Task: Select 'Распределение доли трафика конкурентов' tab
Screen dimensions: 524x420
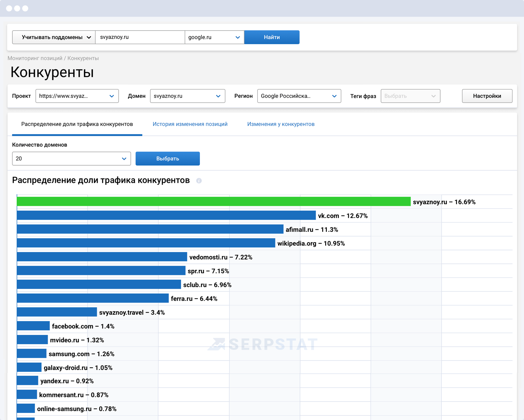Action: 77,124
